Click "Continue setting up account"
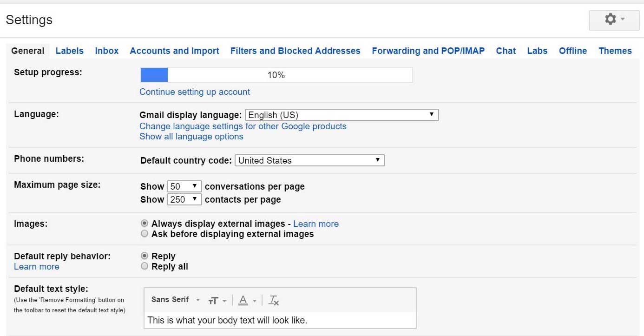 (195, 92)
